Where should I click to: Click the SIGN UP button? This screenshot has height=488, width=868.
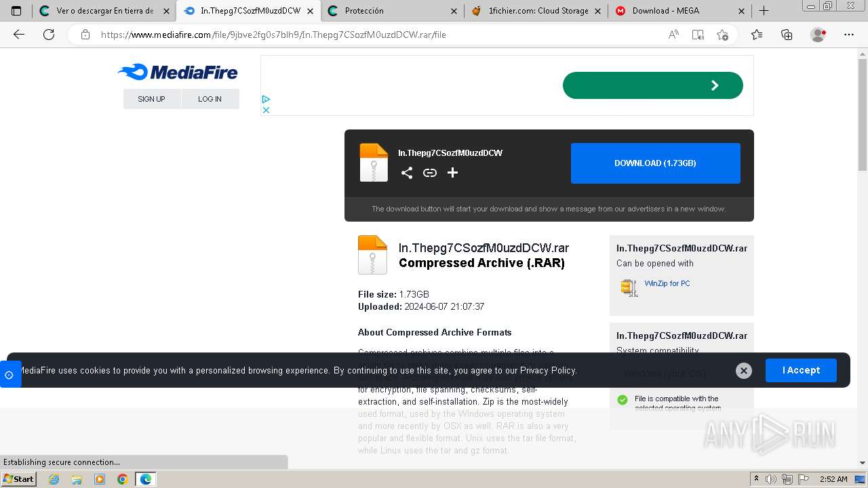click(x=152, y=99)
